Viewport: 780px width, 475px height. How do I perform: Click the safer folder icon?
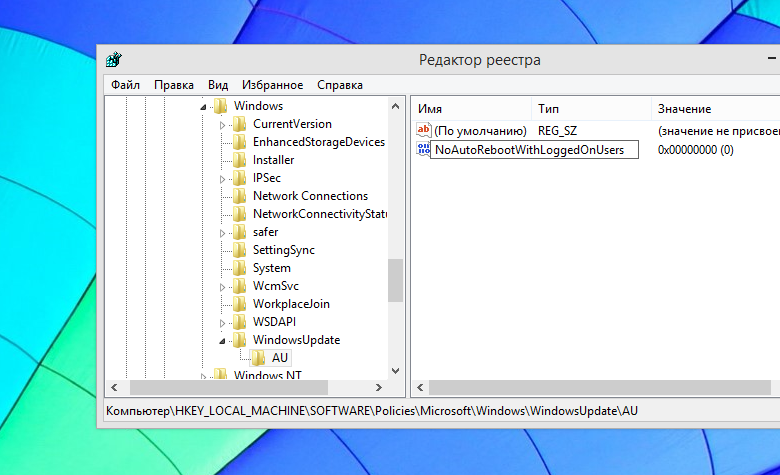click(239, 232)
